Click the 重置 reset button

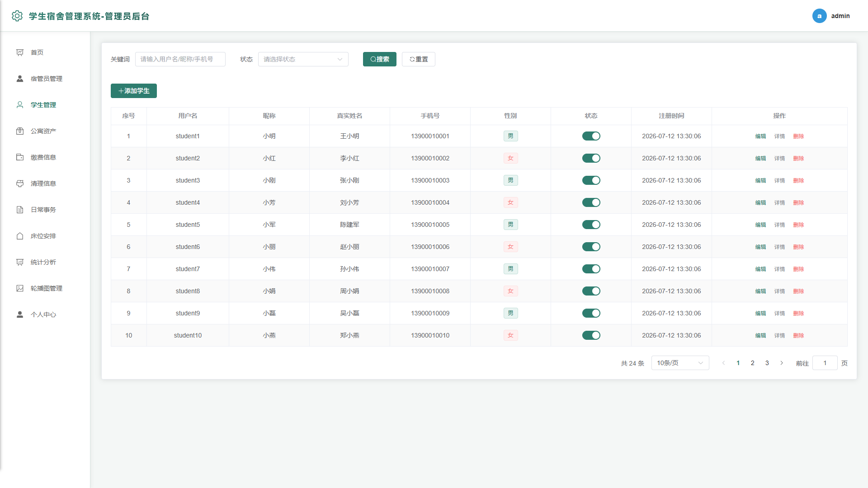coord(418,59)
